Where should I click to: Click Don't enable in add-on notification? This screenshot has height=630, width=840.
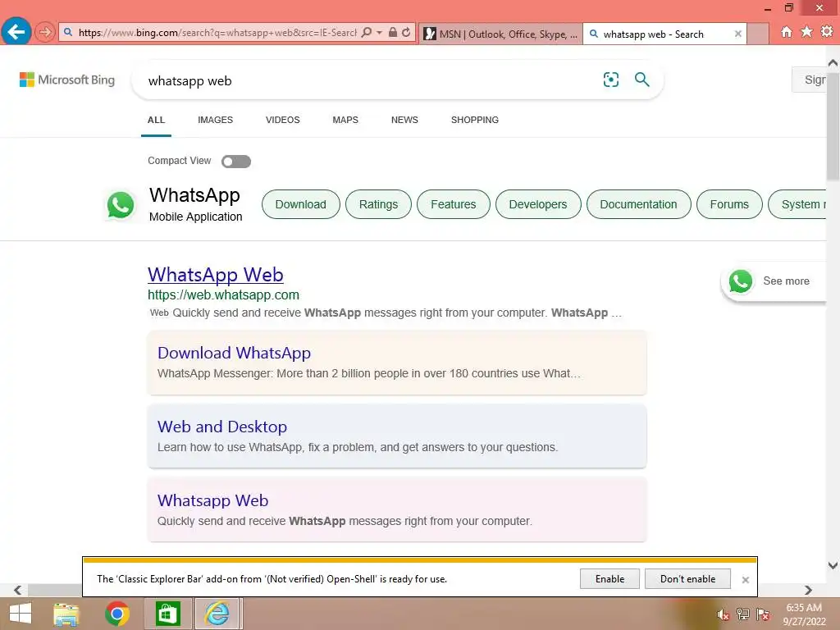(688, 579)
